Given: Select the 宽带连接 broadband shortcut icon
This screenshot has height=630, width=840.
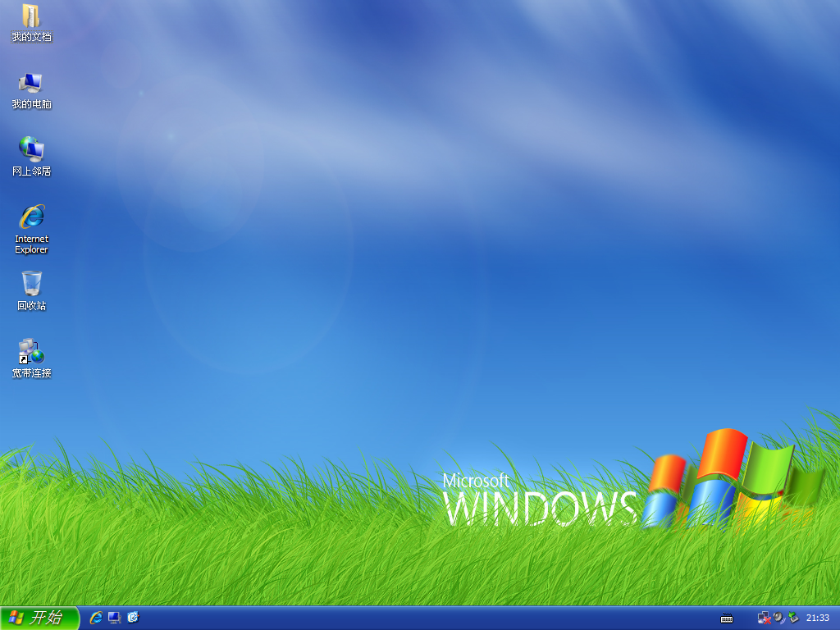Looking at the screenshot, I should [x=31, y=351].
